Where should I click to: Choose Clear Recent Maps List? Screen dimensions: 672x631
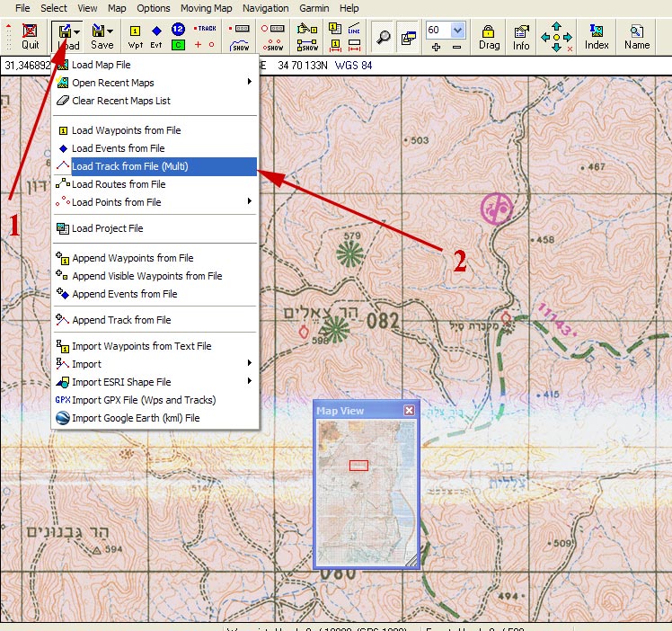(x=155, y=101)
